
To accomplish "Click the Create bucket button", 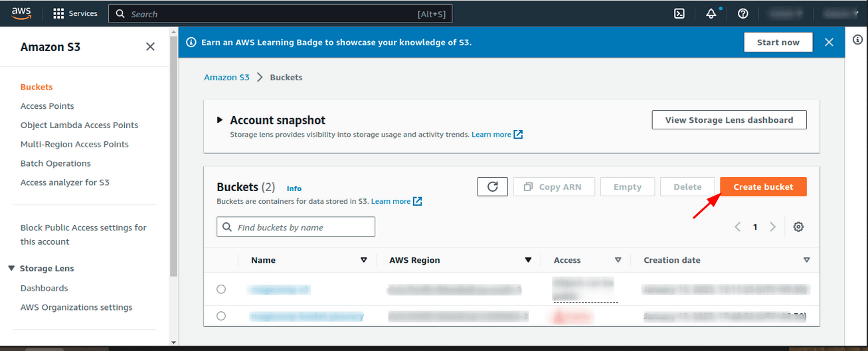I will tap(763, 186).
